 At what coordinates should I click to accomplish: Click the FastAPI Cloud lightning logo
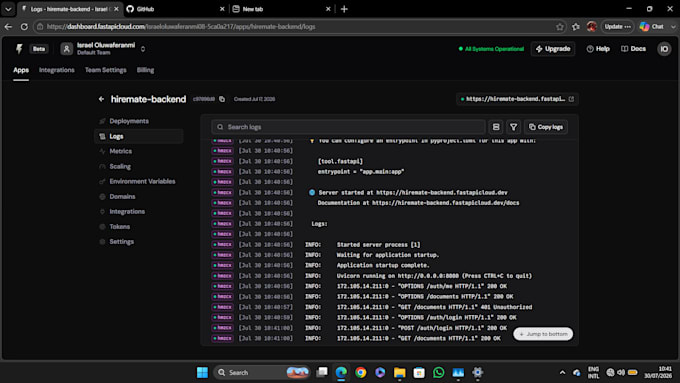[19, 49]
